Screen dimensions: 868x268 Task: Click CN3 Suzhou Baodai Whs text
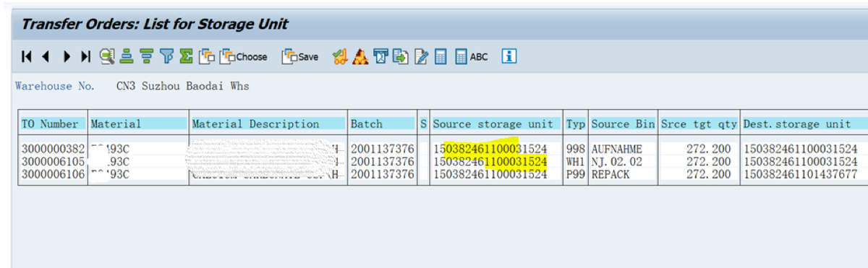[182, 86]
